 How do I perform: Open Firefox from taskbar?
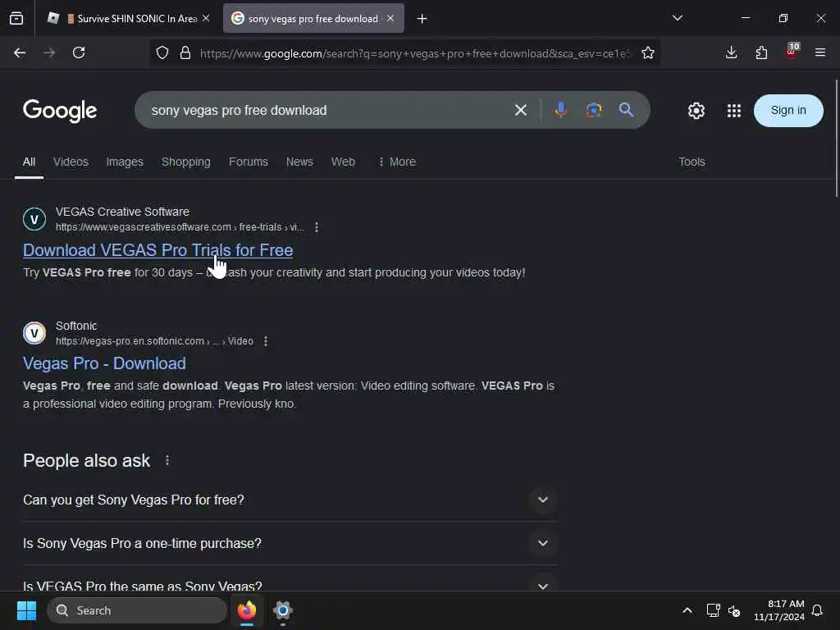tap(247, 610)
